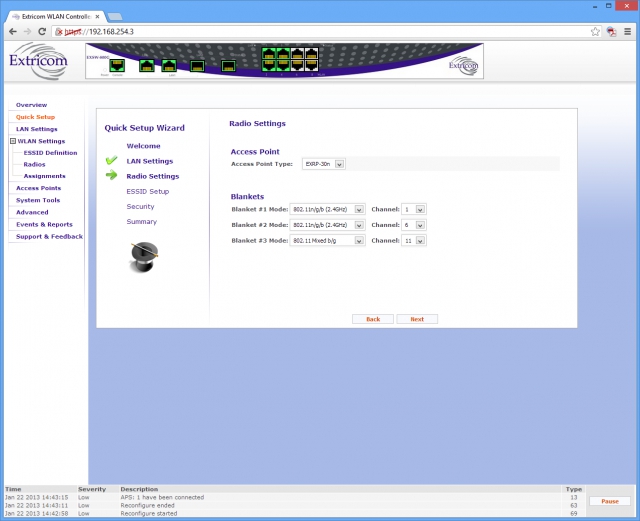Click the insecure https warning icon
The width and height of the screenshot is (640, 521).
tap(59, 31)
